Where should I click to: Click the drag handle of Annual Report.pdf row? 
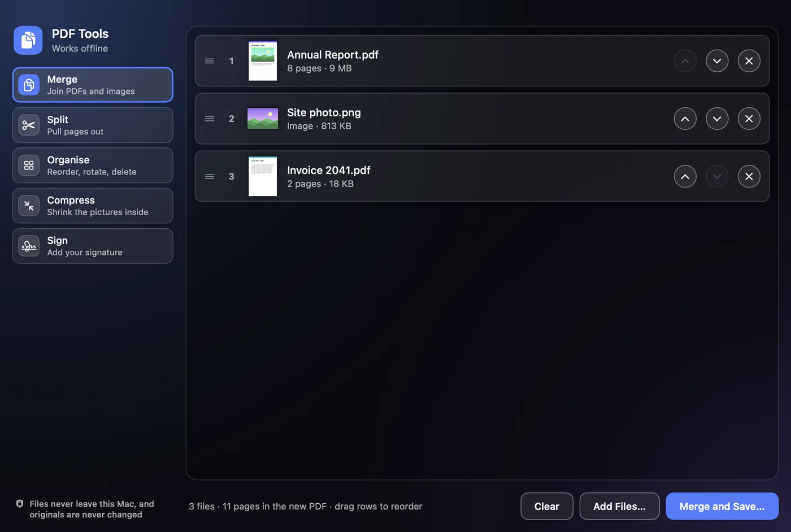point(210,61)
